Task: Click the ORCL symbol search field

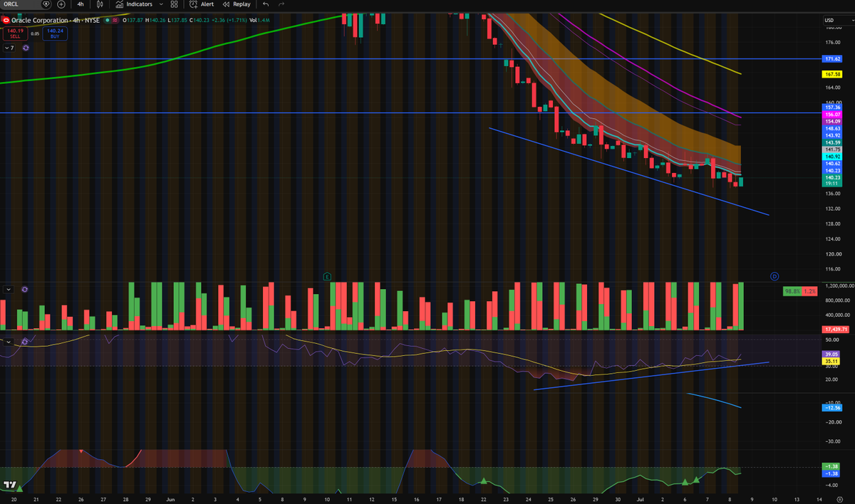Action: (x=20, y=4)
